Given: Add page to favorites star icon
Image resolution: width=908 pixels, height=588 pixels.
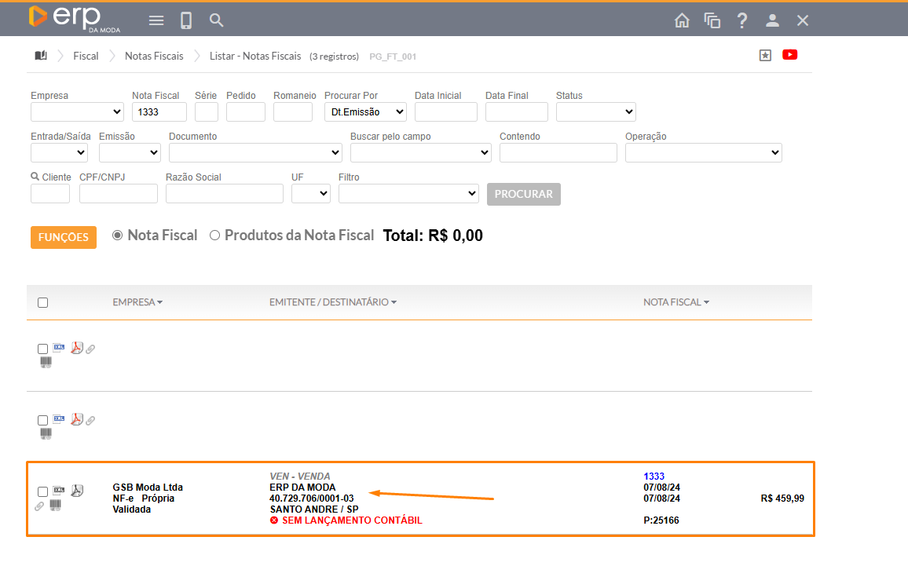Looking at the screenshot, I should click(765, 55).
